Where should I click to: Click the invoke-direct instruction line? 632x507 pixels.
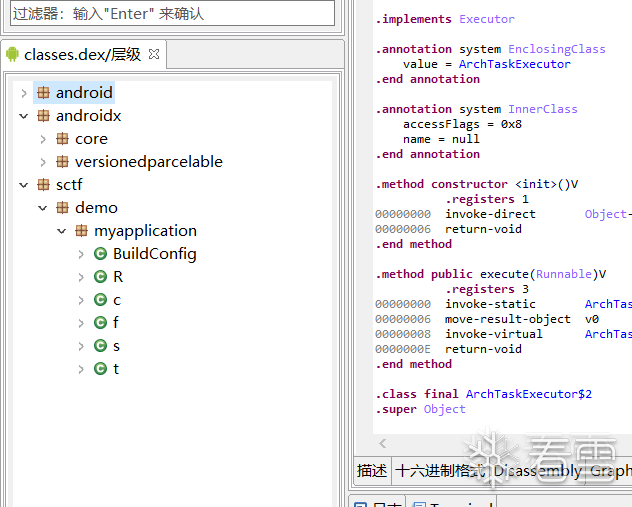pos(503,214)
